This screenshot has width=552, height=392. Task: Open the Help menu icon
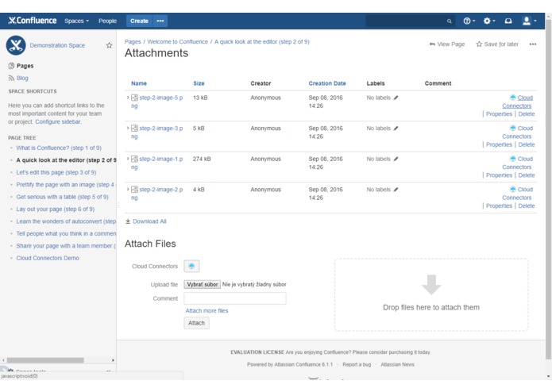pyautogui.click(x=469, y=21)
